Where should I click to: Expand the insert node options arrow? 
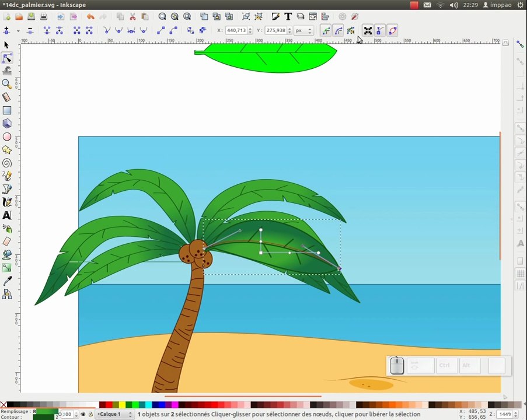[18, 30]
